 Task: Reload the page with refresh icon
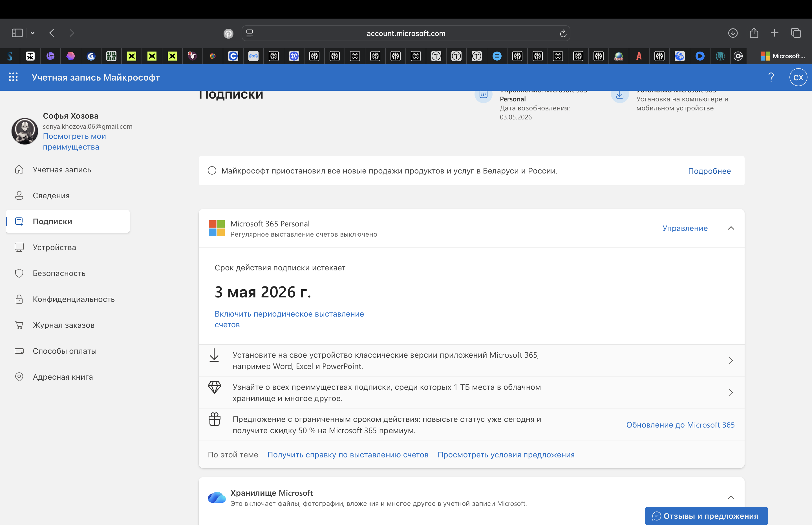point(563,34)
